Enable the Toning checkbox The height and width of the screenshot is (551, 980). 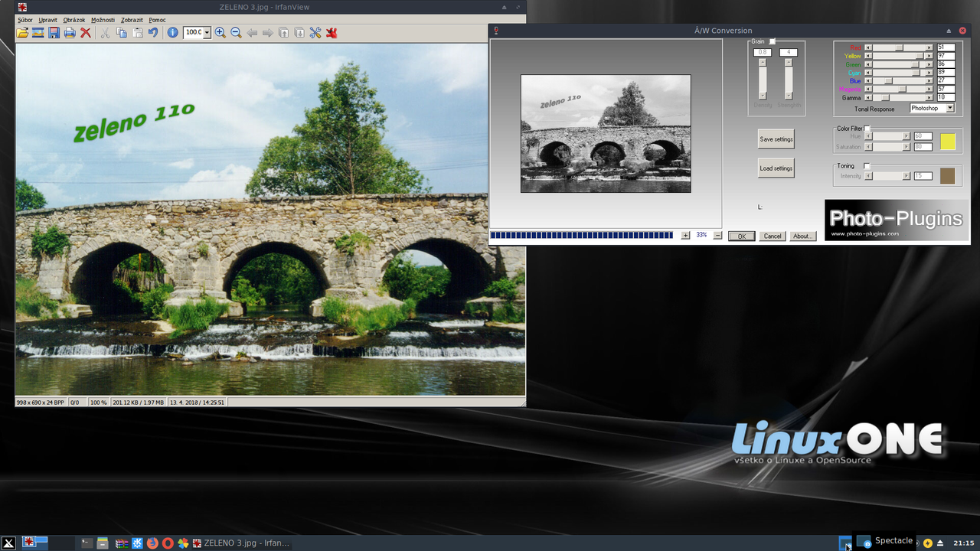tap(867, 166)
